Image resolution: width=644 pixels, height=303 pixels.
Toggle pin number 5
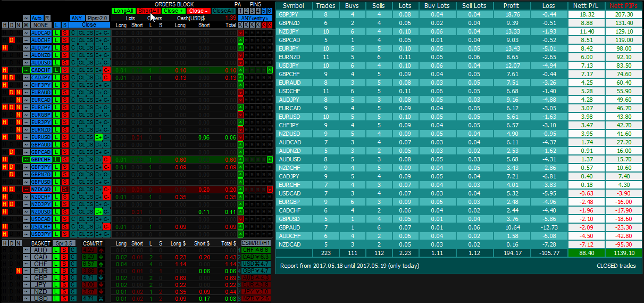click(x=264, y=11)
